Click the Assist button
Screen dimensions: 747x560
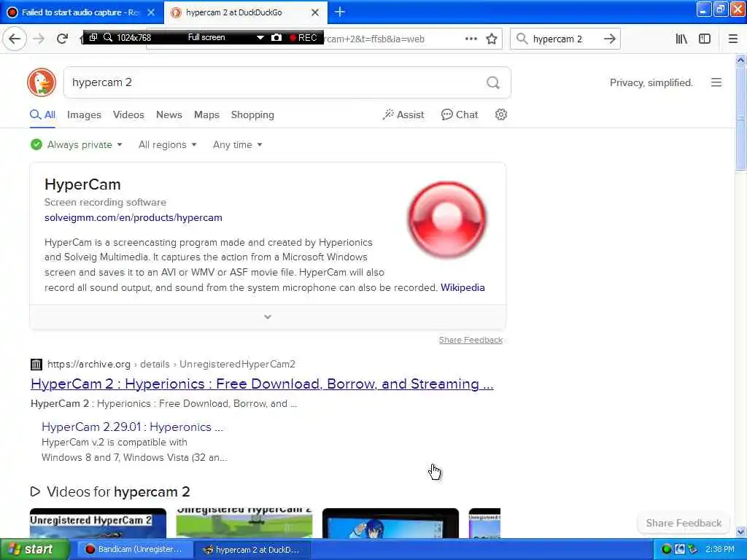(403, 114)
